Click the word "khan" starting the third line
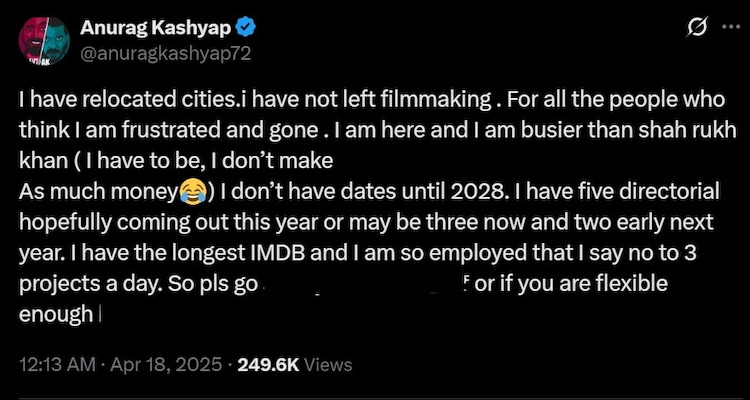The height and width of the screenshot is (400, 750). pos(42,159)
